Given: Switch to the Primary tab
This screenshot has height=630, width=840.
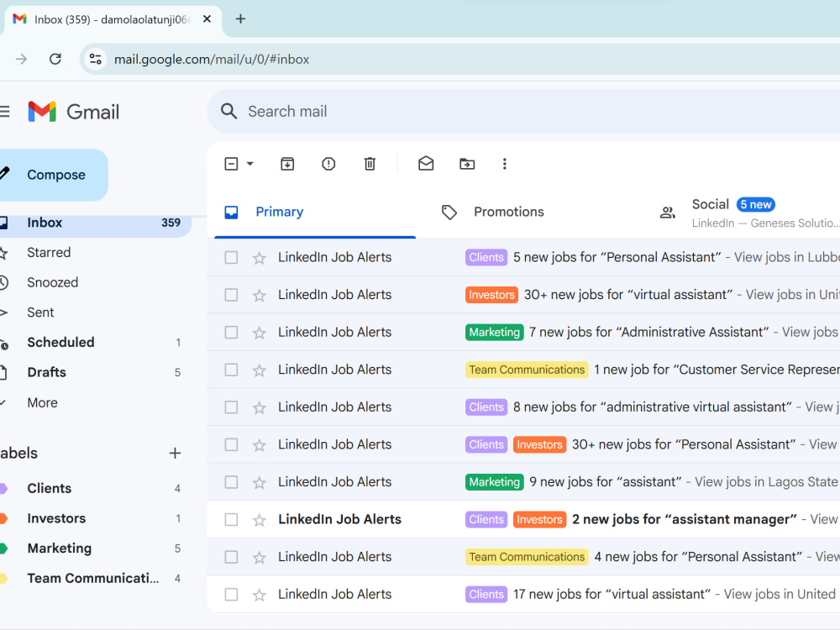Looking at the screenshot, I should [x=315, y=213].
